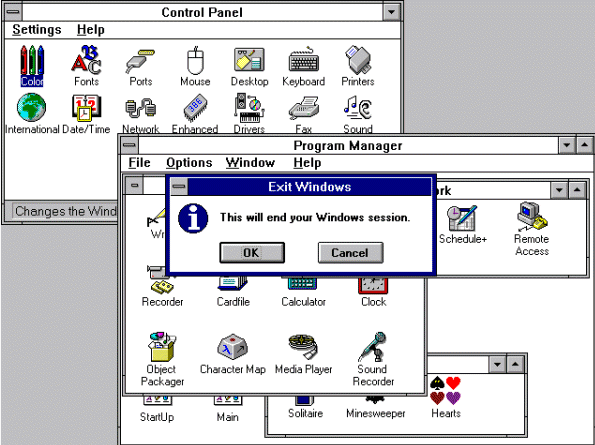The height and width of the screenshot is (445, 595).
Task: Open Exit Windows dialog control-menu box
Action: point(179,187)
